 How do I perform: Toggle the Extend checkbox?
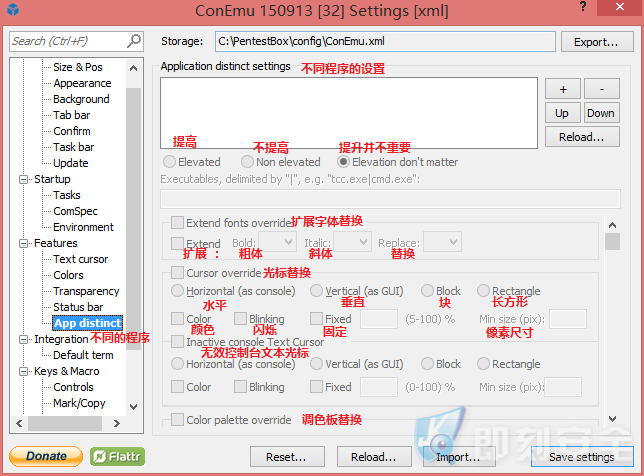coord(177,243)
